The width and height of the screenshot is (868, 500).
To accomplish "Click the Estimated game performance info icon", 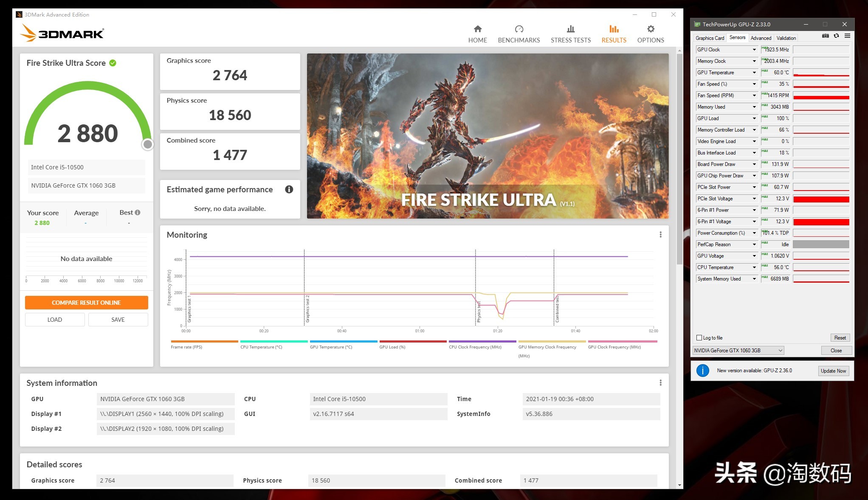I will pyautogui.click(x=289, y=190).
